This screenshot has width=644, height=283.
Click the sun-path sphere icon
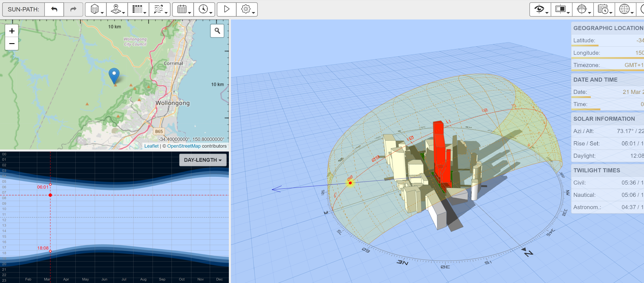pos(582,9)
